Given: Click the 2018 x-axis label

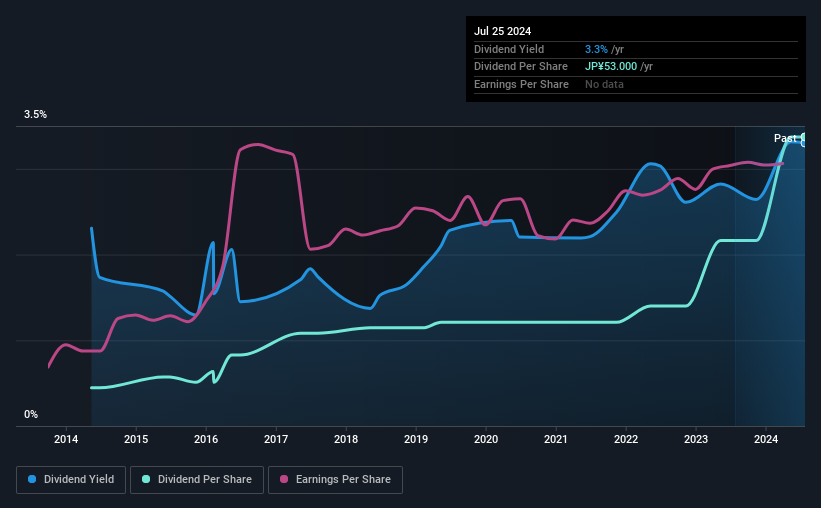Looking at the screenshot, I should (346, 439).
